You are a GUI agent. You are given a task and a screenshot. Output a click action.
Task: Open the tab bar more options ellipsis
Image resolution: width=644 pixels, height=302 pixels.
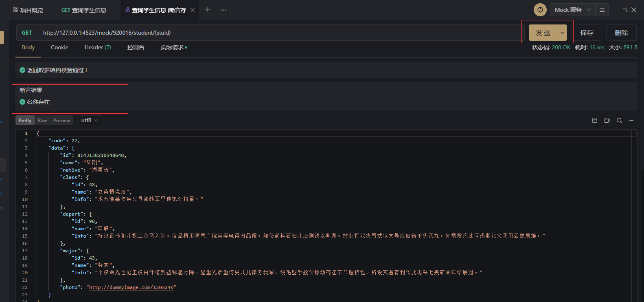point(223,10)
